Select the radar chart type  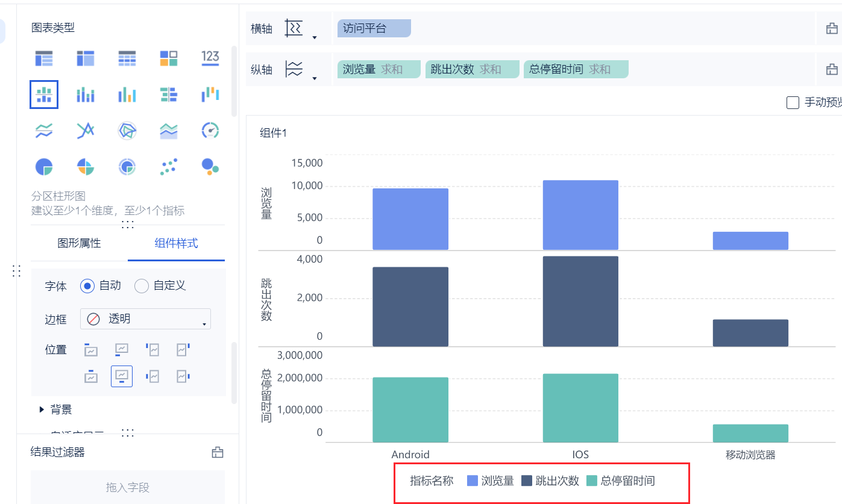coord(127,131)
